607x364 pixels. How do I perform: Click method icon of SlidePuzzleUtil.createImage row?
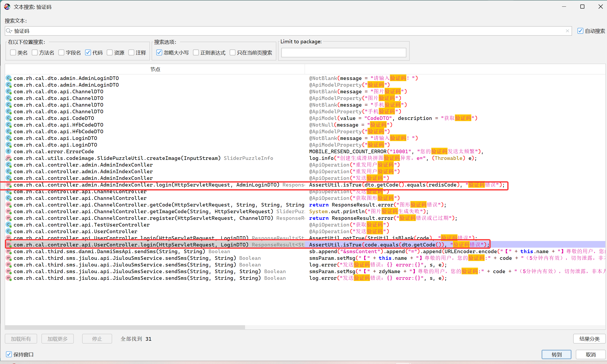(x=9, y=158)
